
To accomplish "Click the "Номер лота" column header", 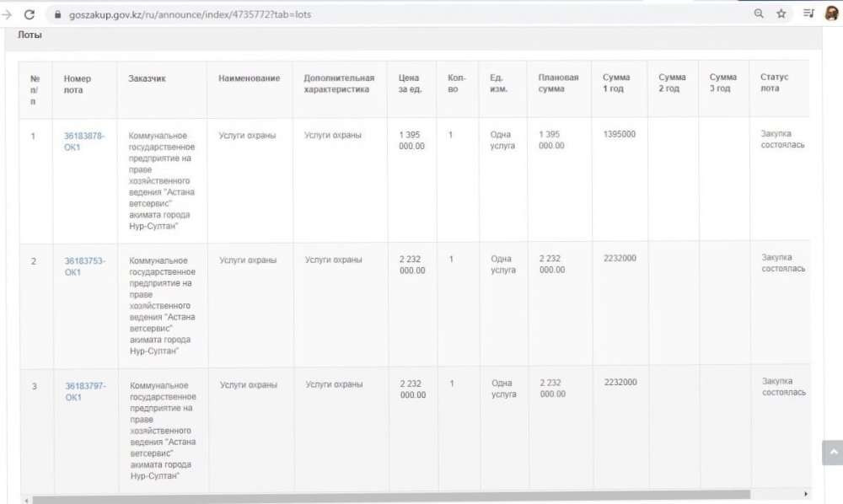I will 78,84.
